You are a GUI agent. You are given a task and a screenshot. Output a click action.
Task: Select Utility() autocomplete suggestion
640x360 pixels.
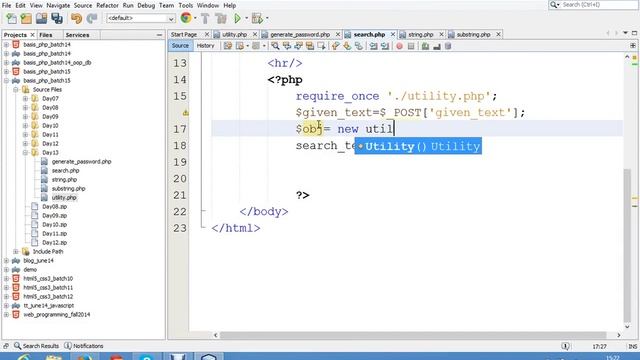click(x=418, y=146)
